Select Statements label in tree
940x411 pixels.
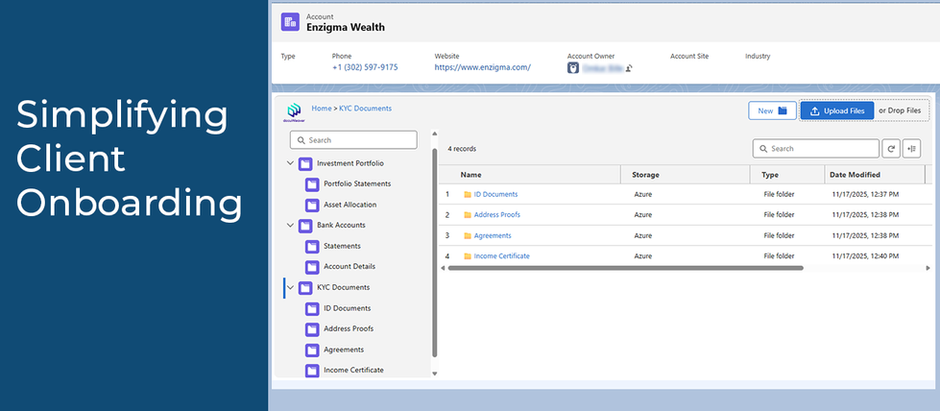(342, 246)
